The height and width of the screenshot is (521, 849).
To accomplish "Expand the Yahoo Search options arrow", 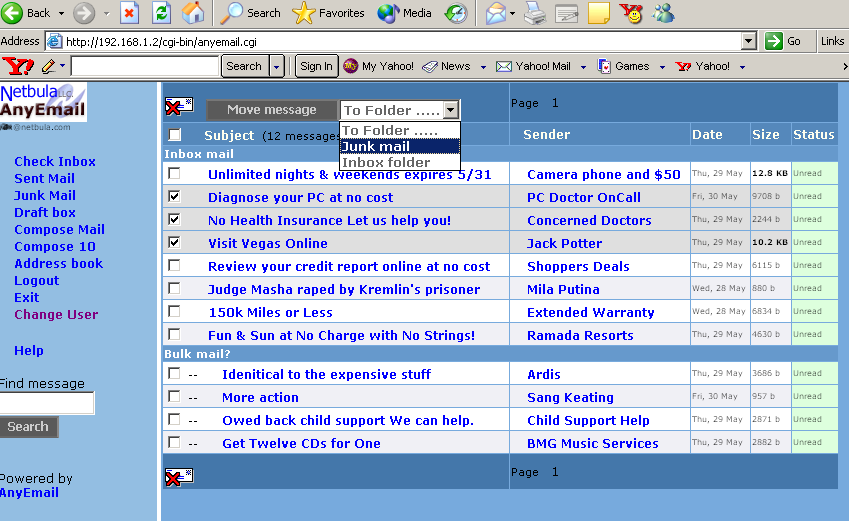I will point(277,67).
